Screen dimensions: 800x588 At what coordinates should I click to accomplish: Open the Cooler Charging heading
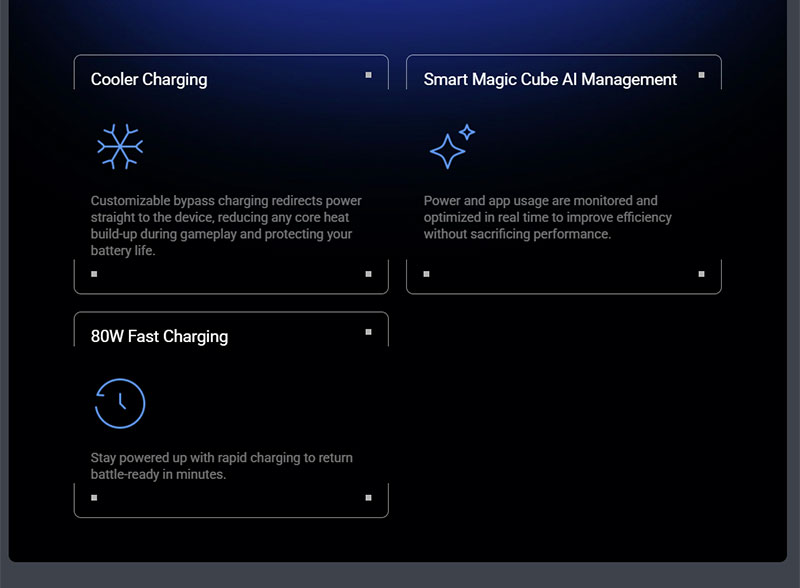click(x=149, y=80)
